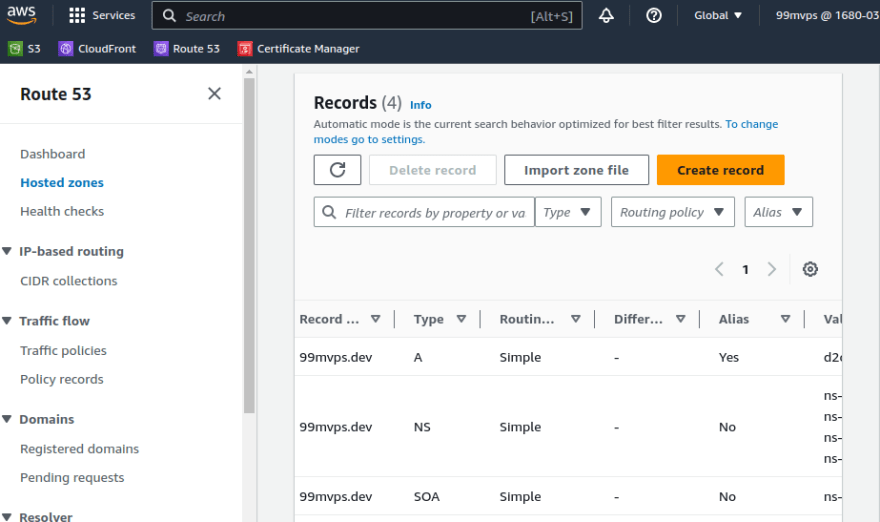The width and height of the screenshot is (880, 522).
Task: Click the 99mvps.dev NS record name
Action: tap(336, 427)
